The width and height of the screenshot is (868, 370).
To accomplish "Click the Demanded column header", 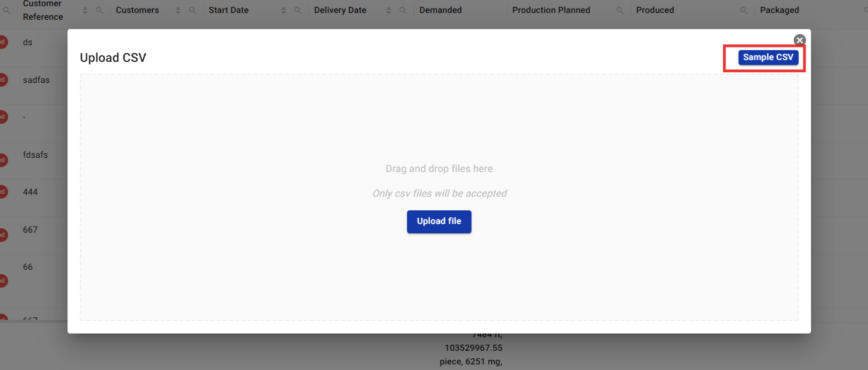I will point(440,11).
